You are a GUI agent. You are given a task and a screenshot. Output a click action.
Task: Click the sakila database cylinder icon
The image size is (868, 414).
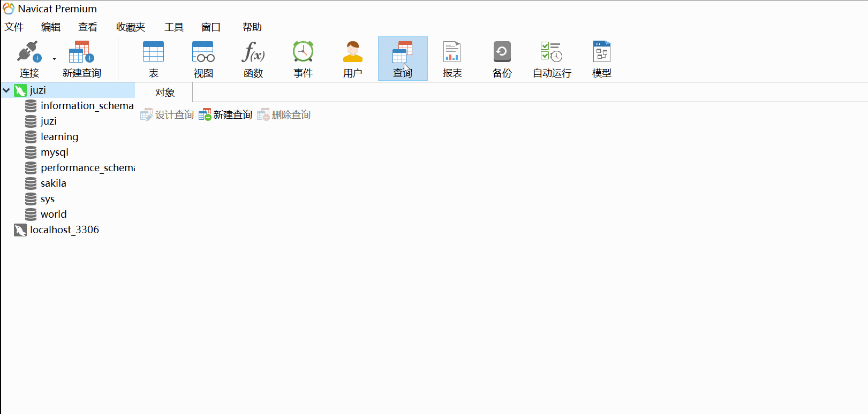[x=31, y=183]
